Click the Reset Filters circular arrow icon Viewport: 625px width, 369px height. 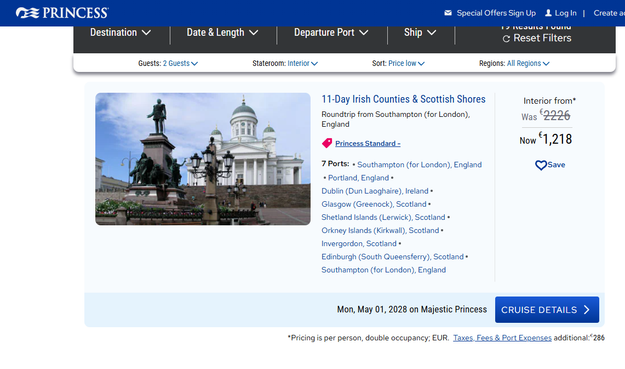(x=506, y=39)
